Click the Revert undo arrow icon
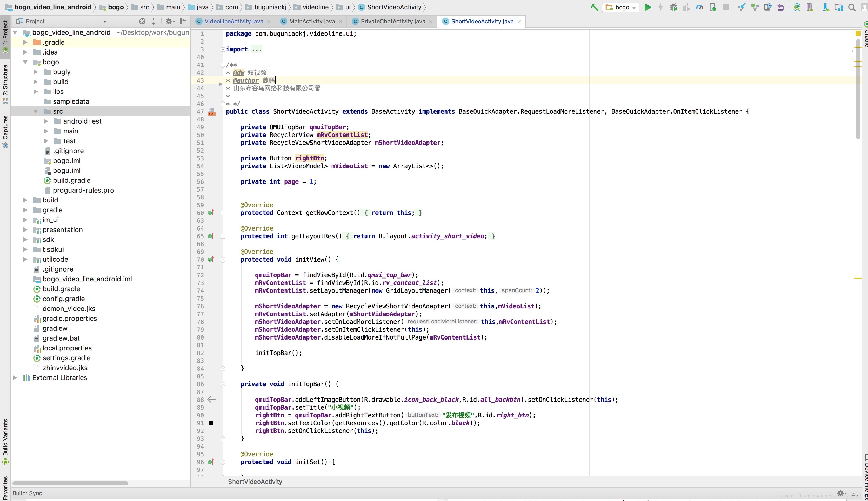This screenshot has height=501, width=868. click(x=781, y=7)
